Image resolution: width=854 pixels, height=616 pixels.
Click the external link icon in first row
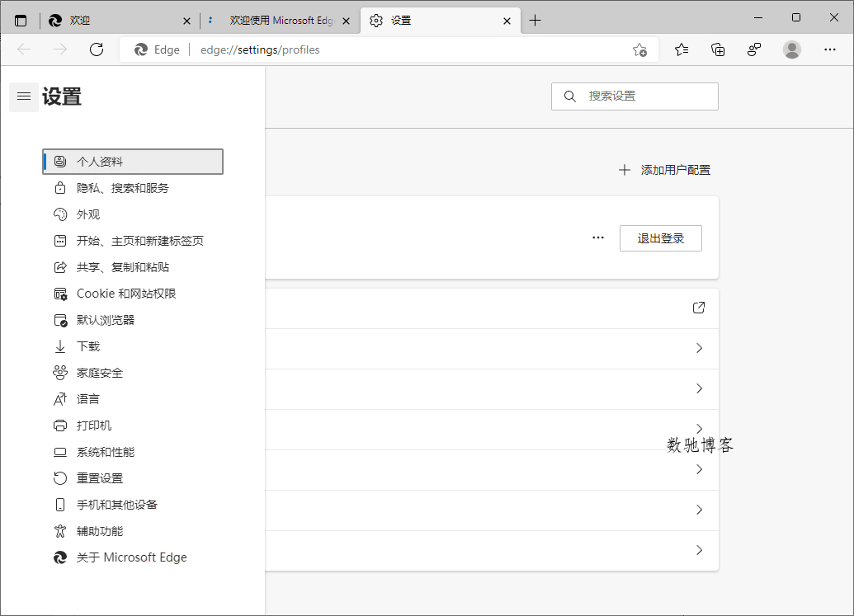pyautogui.click(x=699, y=308)
